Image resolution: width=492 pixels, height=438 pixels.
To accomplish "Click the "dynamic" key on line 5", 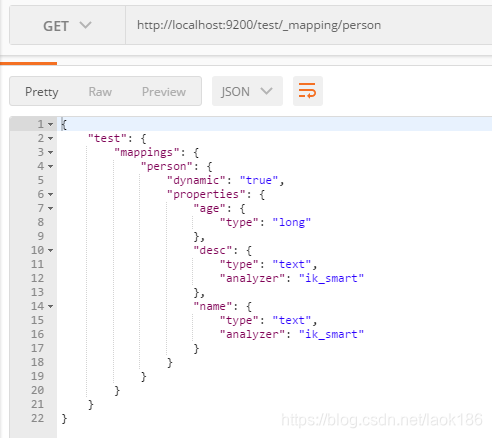I will [196, 180].
